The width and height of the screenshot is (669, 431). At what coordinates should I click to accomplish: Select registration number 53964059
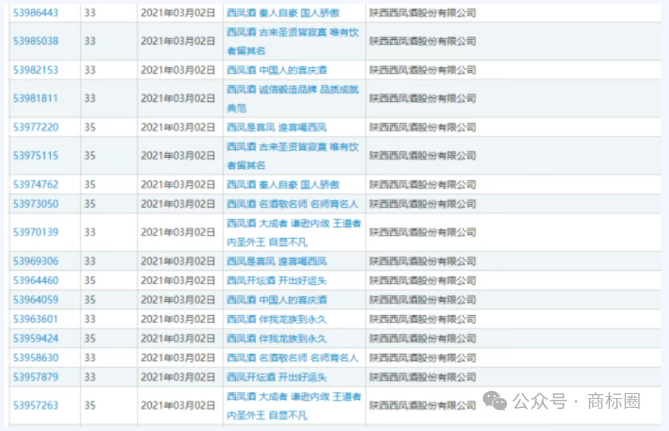click(x=35, y=299)
